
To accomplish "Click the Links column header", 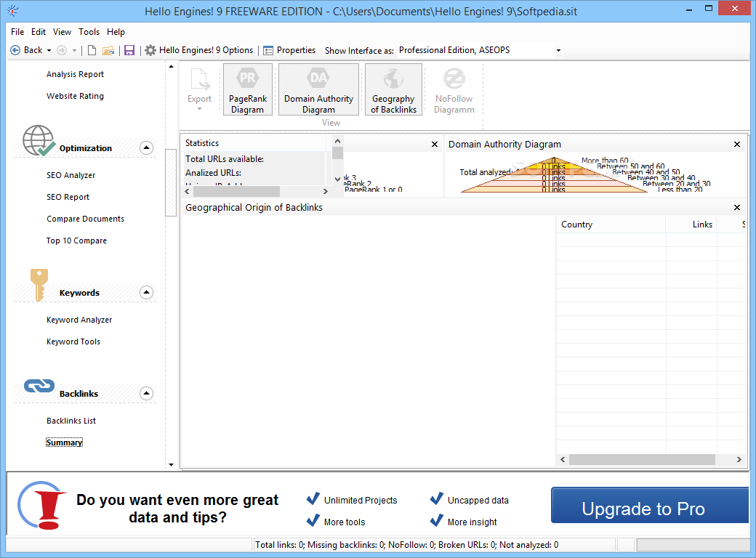I will [x=691, y=225].
